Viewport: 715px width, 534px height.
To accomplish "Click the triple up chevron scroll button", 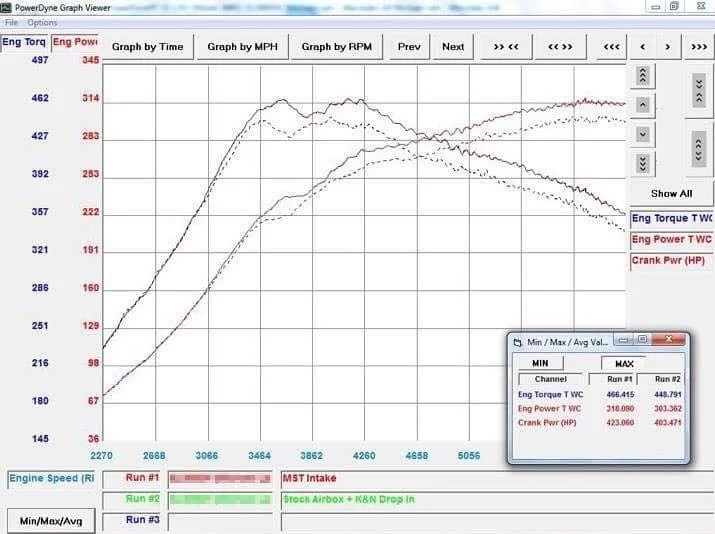I will click(643, 76).
